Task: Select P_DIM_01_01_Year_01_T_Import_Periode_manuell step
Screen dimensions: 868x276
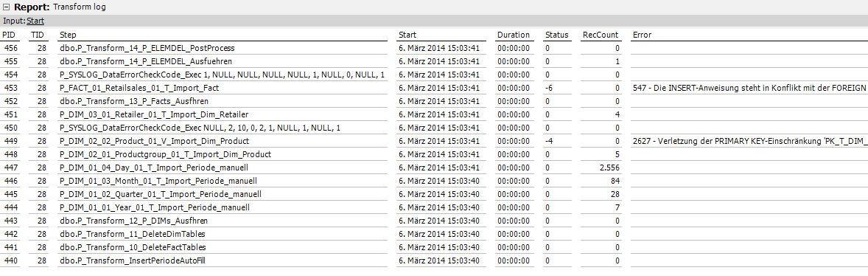Action: 155,208
